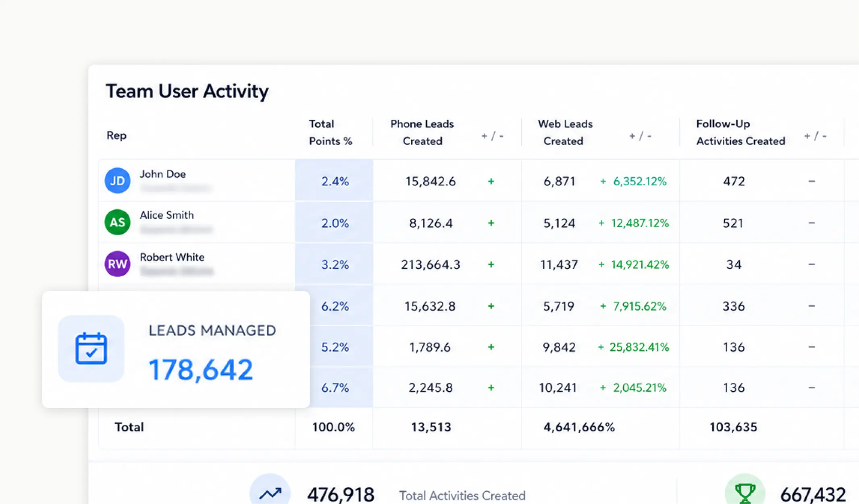Click the 472 follow-up activities value

(734, 181)
